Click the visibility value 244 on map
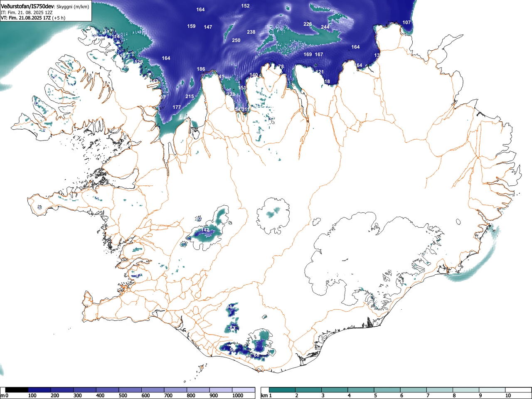The height and width of the screenshot is (399, 532). (325, 27)
